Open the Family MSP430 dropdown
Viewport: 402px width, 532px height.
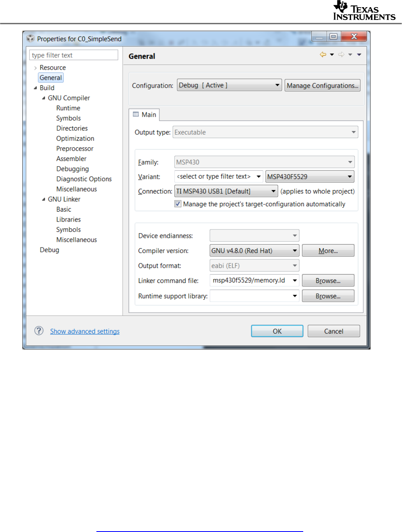coord(264,162)
